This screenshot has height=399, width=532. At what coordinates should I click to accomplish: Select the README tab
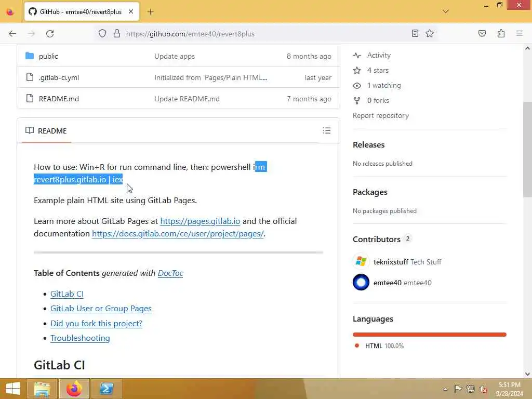[x=46, y=130]
